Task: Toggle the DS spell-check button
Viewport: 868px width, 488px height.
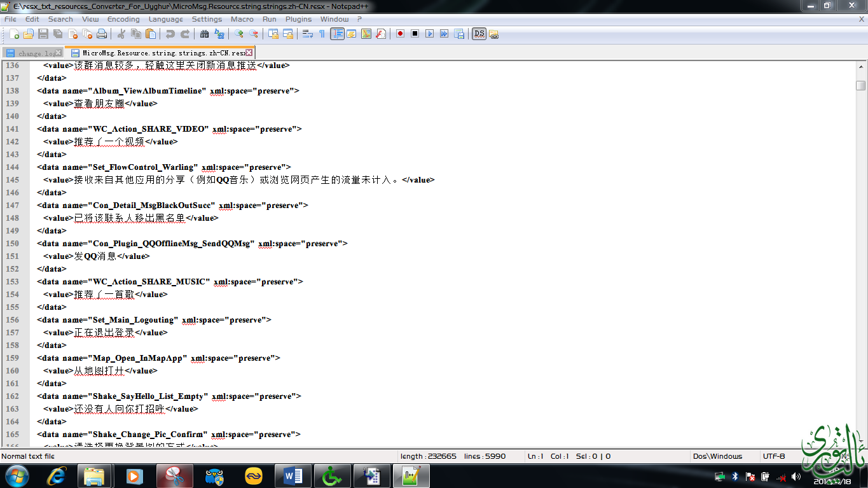Action: pos(479,34)
